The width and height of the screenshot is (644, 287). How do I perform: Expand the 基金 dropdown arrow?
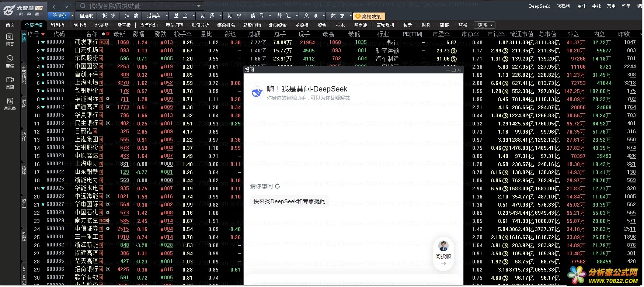[x=194, y=16]
